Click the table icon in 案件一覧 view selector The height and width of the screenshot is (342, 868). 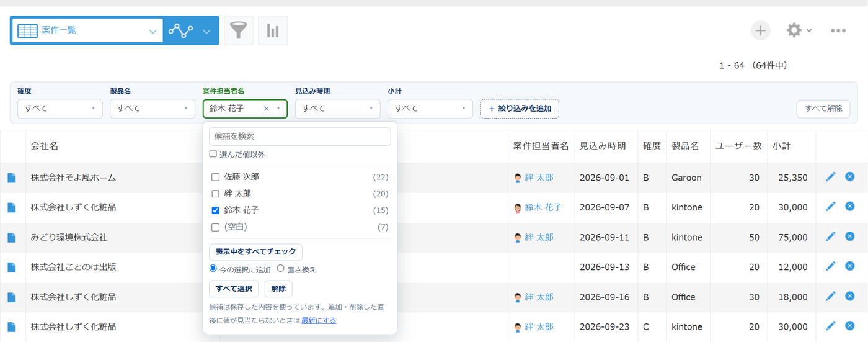pyautogui.click(x=27, y=30)
